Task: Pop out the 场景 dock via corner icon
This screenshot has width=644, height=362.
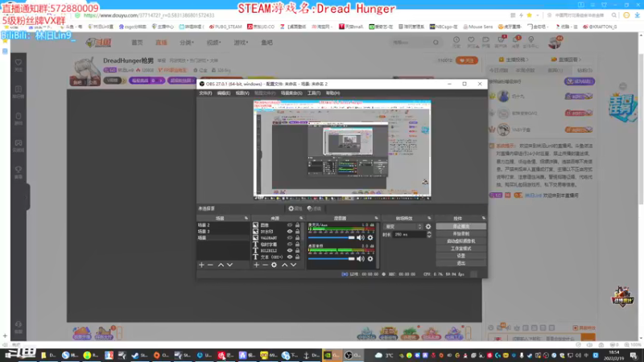Action: tap(246, 218)
